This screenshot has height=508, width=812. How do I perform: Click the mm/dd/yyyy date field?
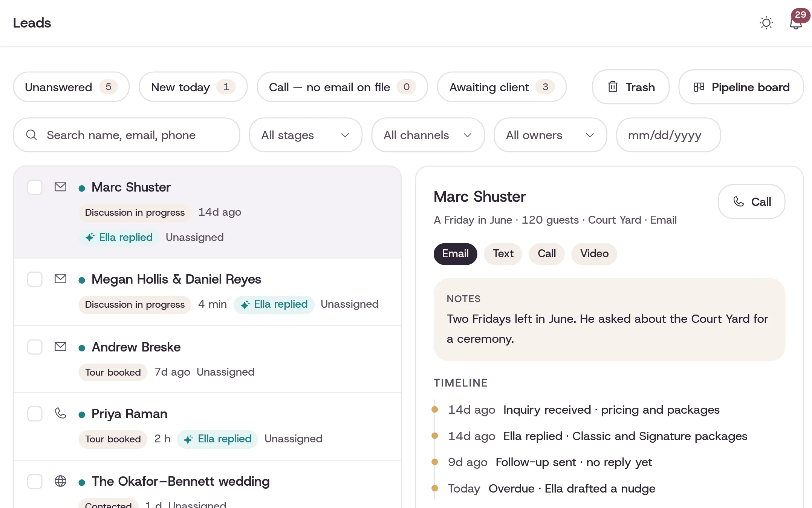[x=668, y=135]
